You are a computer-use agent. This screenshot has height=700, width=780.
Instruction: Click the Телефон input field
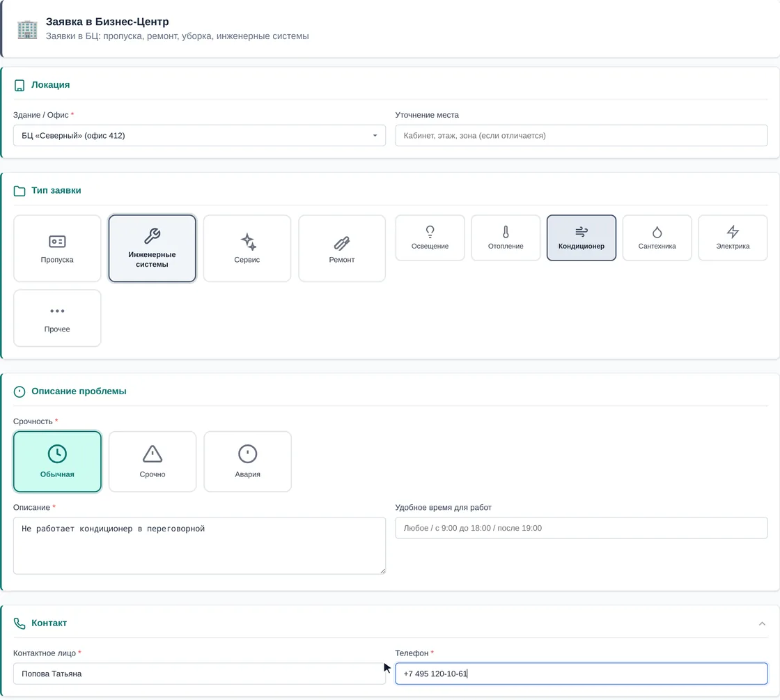coord(582,674)
